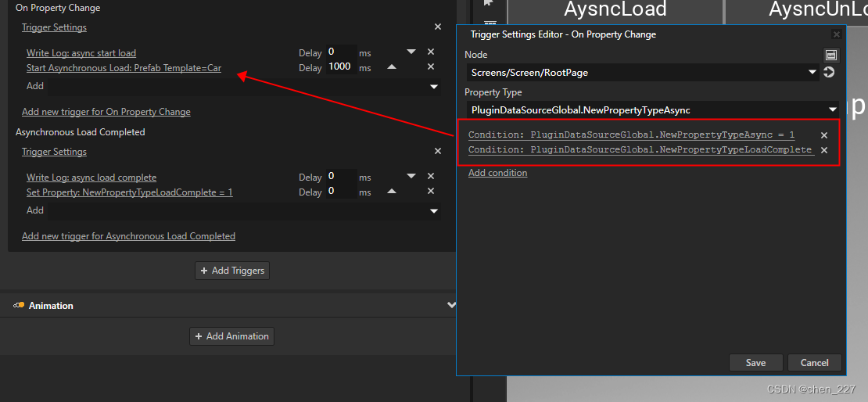
Task: Click Add condition link
Action: 497,174
